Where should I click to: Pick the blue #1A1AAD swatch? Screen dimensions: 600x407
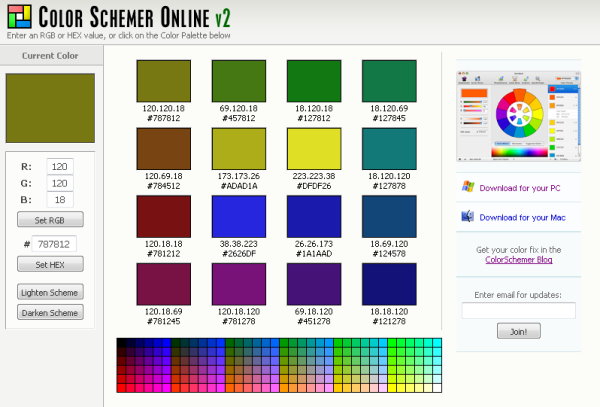click(x=314, y=217)
